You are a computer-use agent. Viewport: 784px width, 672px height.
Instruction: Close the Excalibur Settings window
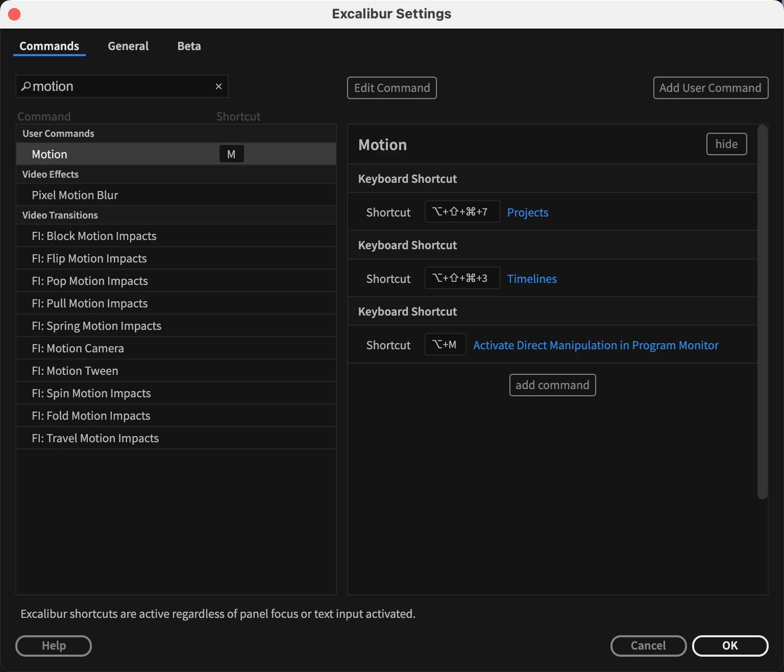(14, 14)
